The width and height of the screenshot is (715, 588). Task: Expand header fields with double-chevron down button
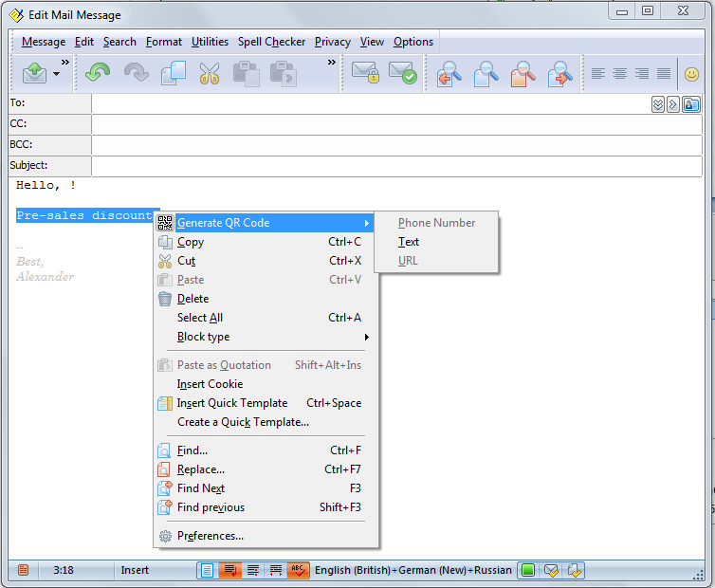tap(657, 104)
